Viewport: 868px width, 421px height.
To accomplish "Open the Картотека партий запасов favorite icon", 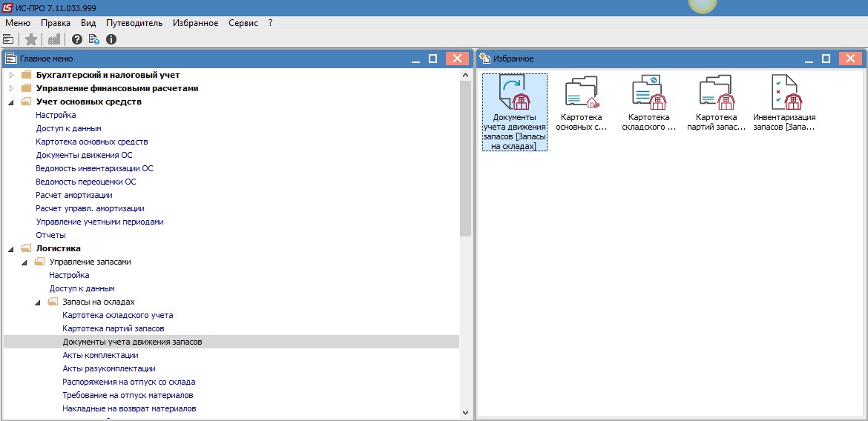I will coord(717,104).
